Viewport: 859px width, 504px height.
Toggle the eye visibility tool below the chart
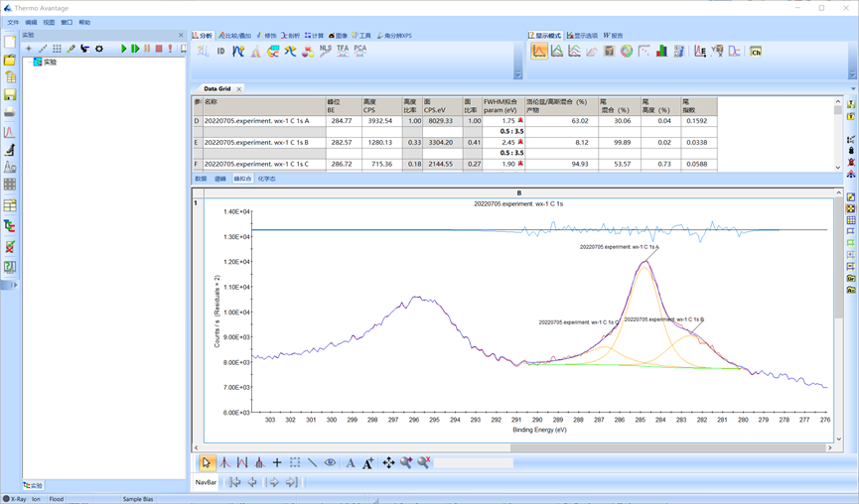(330, 462)
